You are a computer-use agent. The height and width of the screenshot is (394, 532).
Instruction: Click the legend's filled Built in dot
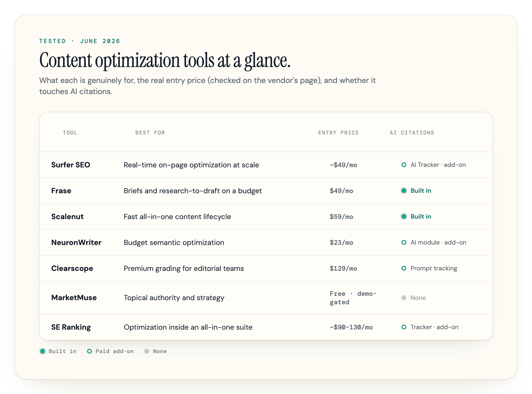click(43, 351)
